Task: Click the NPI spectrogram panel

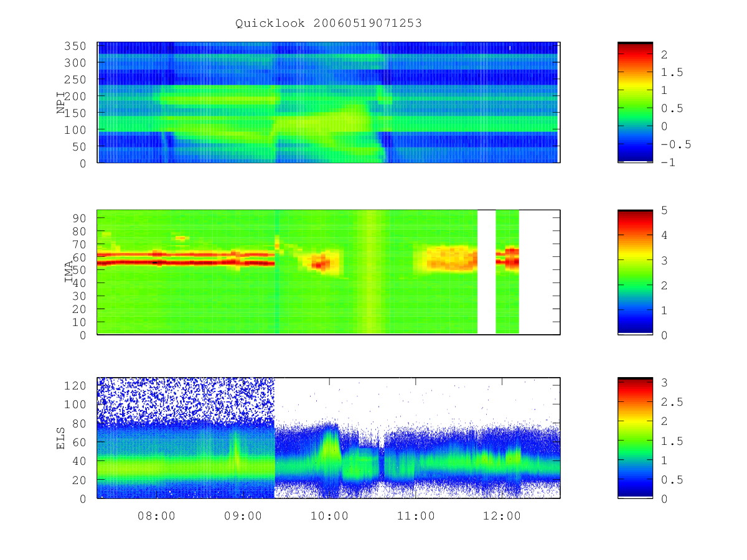Action: pyautogui.click(x=329, y=103)
